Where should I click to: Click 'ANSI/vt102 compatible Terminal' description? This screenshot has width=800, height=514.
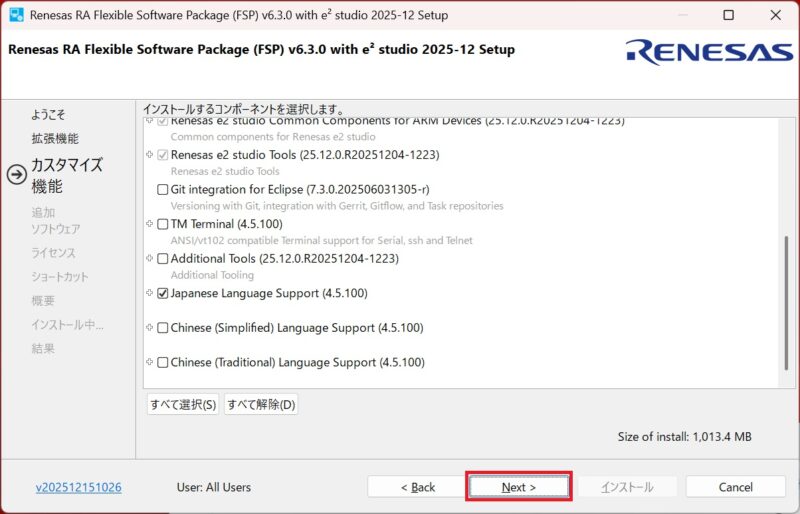pos(321,240)
